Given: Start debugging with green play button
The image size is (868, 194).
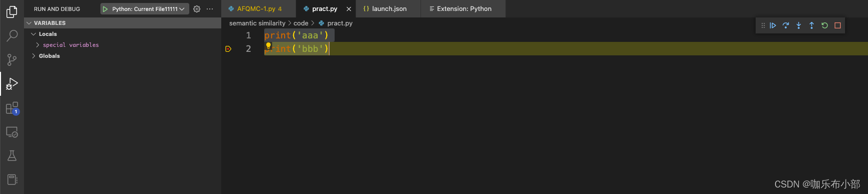Looking at the screenshot, I should point(105,9).
